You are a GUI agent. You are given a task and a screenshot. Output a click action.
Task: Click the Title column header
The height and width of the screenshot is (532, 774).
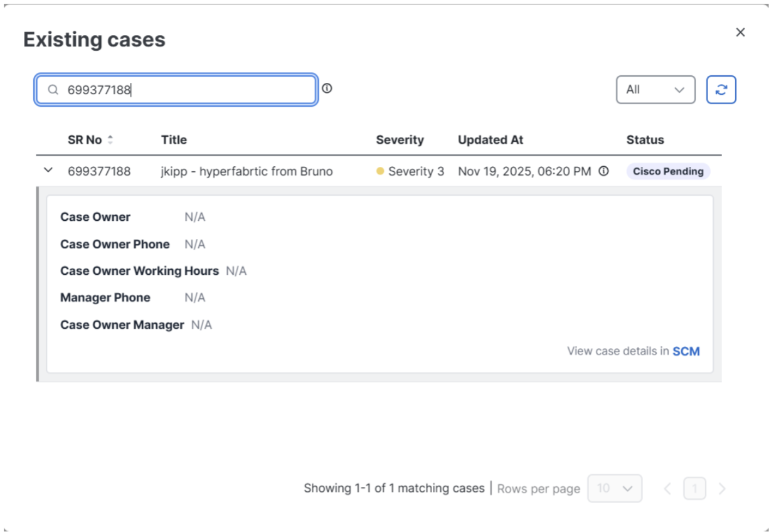(174, 140)
